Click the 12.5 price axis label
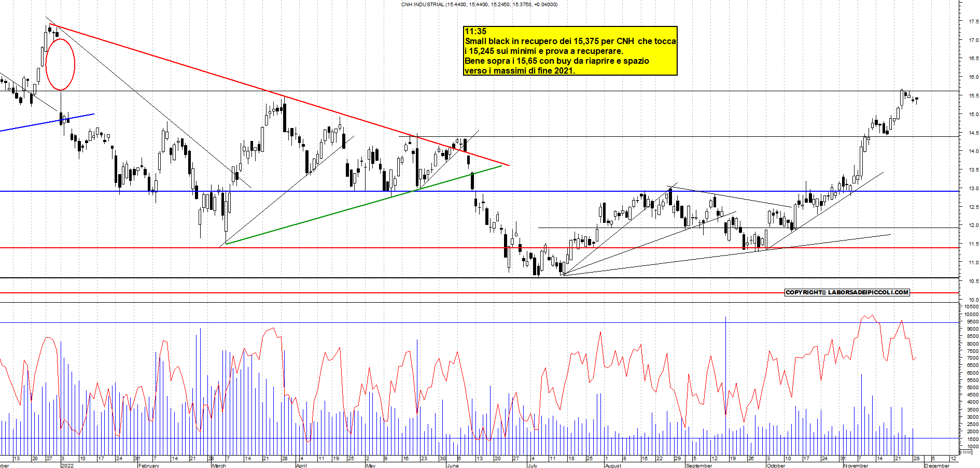The width and height of the screenshot is (980, 468). coord(973,207)
